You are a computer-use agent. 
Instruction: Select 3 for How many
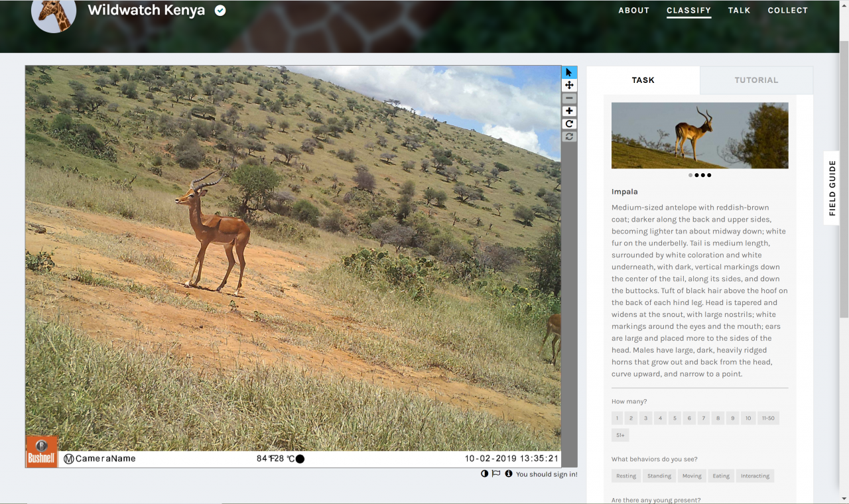646,418
